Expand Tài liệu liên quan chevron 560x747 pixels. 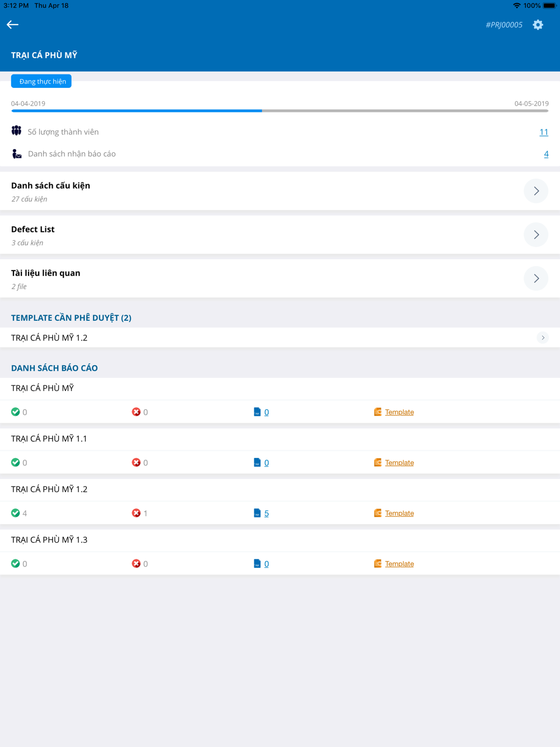coord(536,278)
